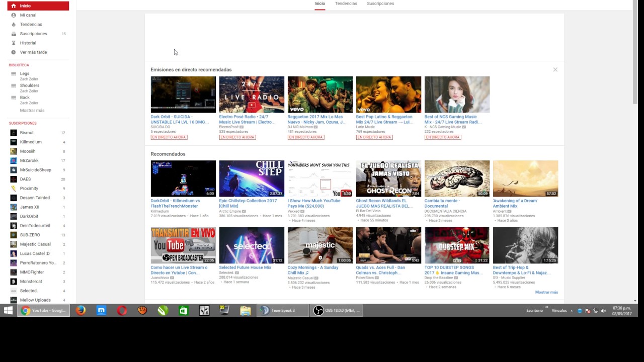Open the Windows Start menu
The height and width of the screenshot is (362, 644).
click(8, 310)
